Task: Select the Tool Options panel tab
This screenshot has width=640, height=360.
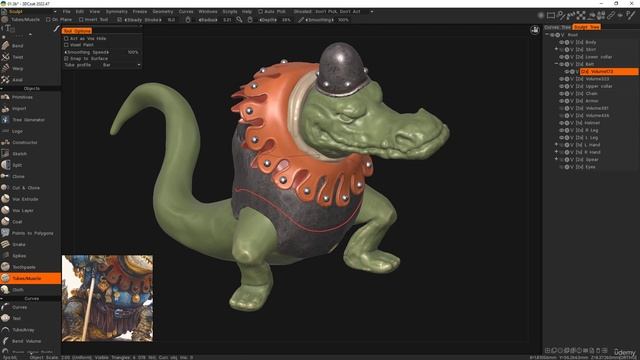Action: (77, 31)
